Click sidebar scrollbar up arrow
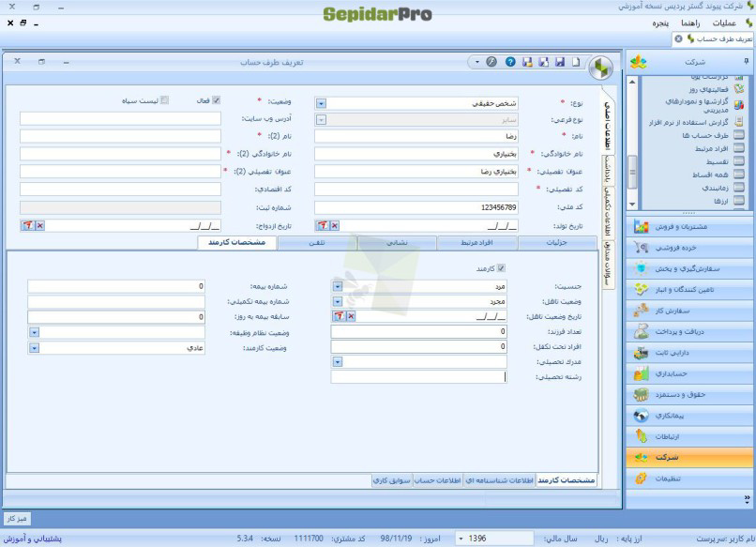The image size is (756, 547). pos(632,82)
